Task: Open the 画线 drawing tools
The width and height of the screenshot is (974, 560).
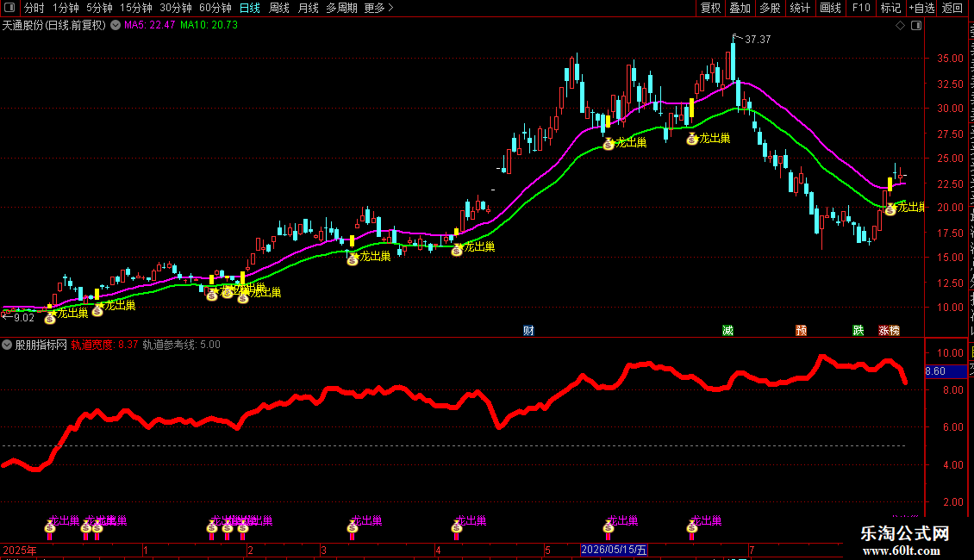Action: (x=831, y=8)
